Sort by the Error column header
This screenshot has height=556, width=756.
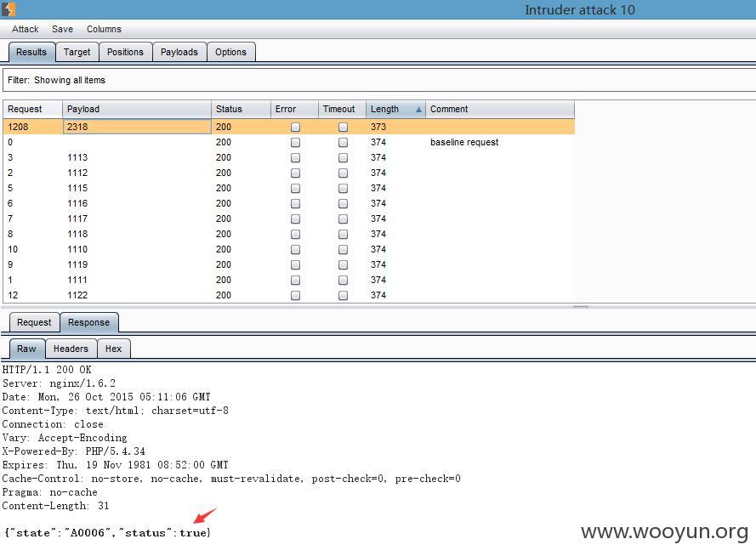[294, 109]
